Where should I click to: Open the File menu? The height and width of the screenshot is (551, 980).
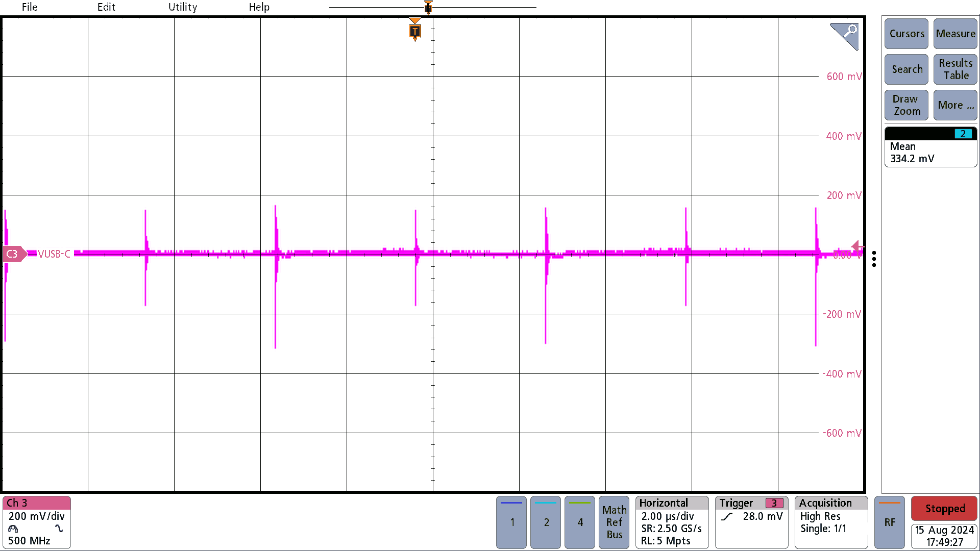click(x=30, y=7)
